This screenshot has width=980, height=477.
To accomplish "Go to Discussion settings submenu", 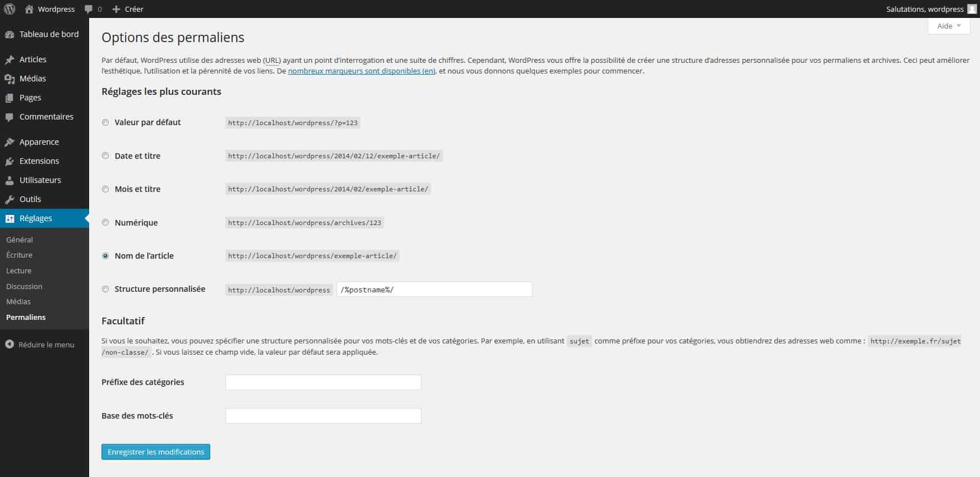I will [x=24, y=286].
